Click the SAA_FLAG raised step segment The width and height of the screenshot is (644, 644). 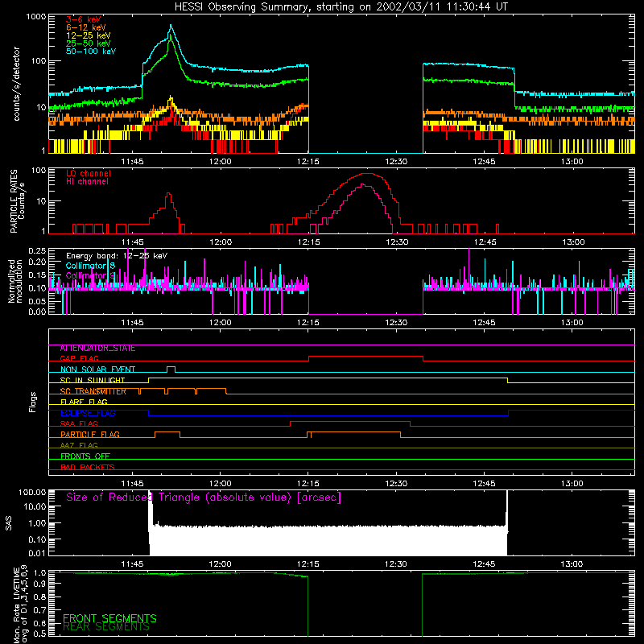[x=350, y=421]
